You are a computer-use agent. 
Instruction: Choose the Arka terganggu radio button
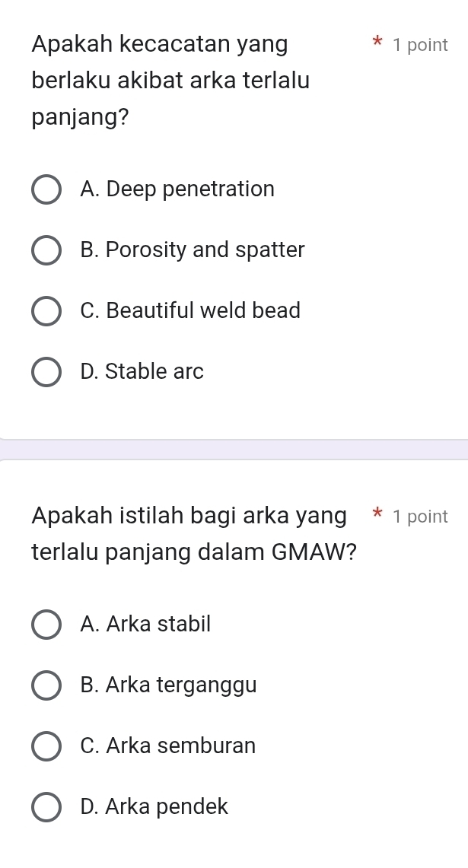46,685
